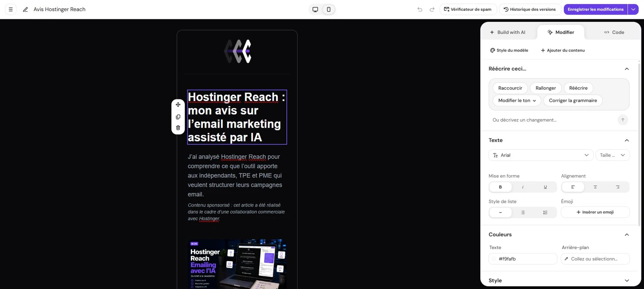Select the Modifier tab
The image size is (644, 289).
[x=561, y=32]
